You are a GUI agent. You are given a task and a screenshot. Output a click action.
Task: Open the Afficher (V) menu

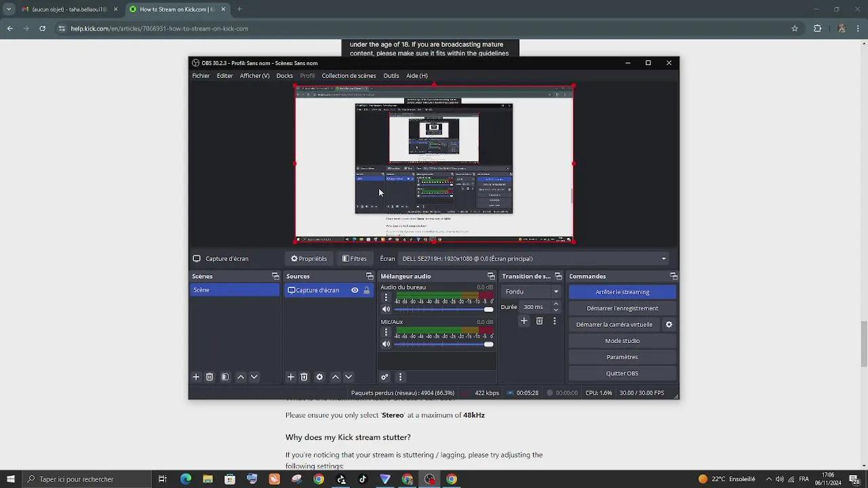pos(254,76)
